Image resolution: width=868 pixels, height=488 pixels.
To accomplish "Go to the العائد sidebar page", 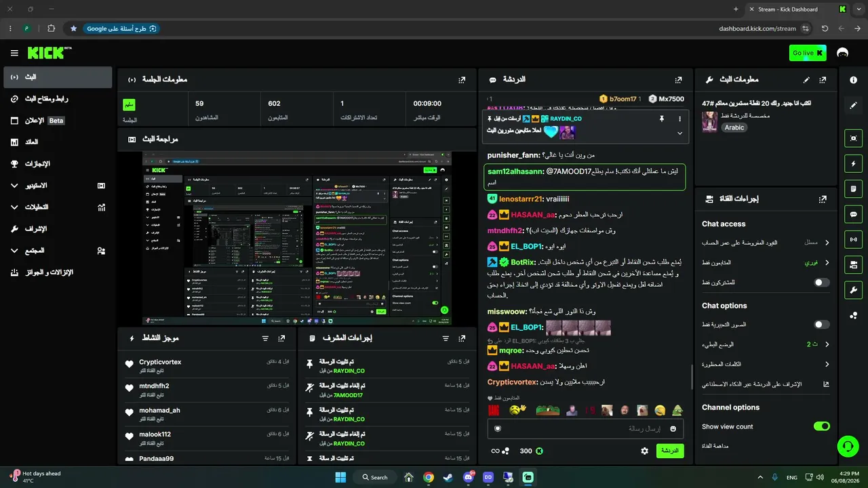I will 58,142.
